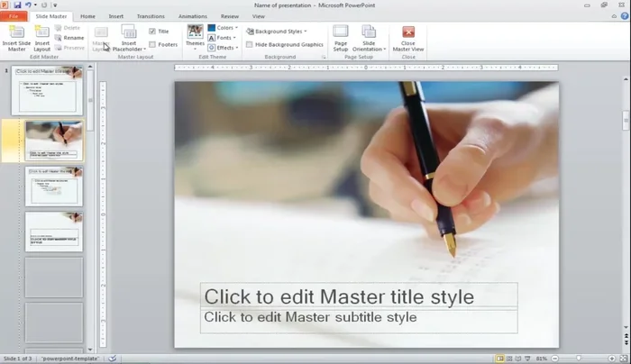Click the Insert Slide Master icon

(15, 37)
